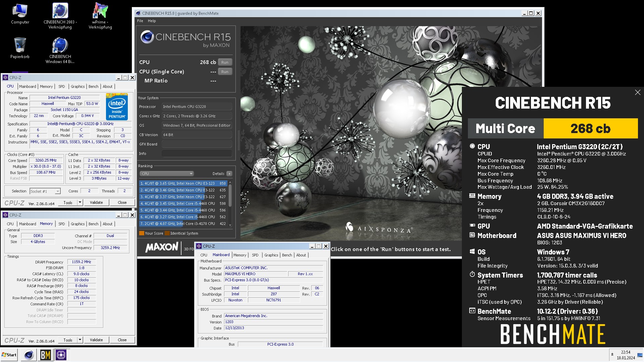Open Graphics tab in top CPU-Z window
Image resolution: width=644 pixels, height=362 pixels.
click(x=78, y=86)
